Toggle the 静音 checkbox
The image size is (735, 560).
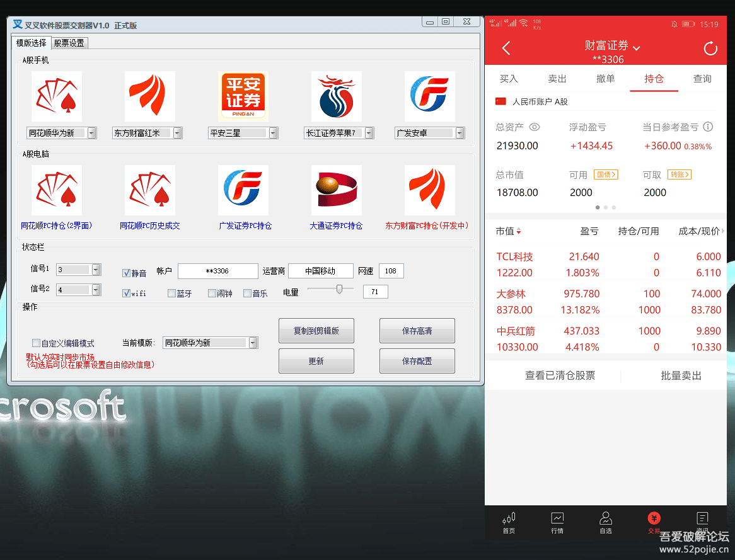coord(126,273)
